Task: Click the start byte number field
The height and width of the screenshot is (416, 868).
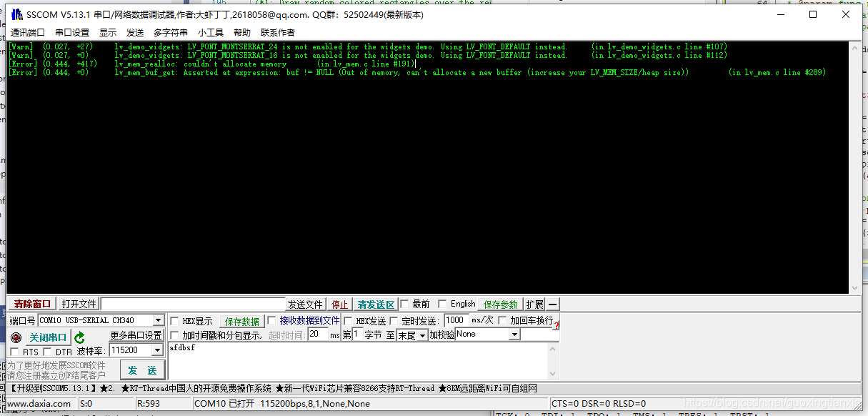Action: [357, 335]
